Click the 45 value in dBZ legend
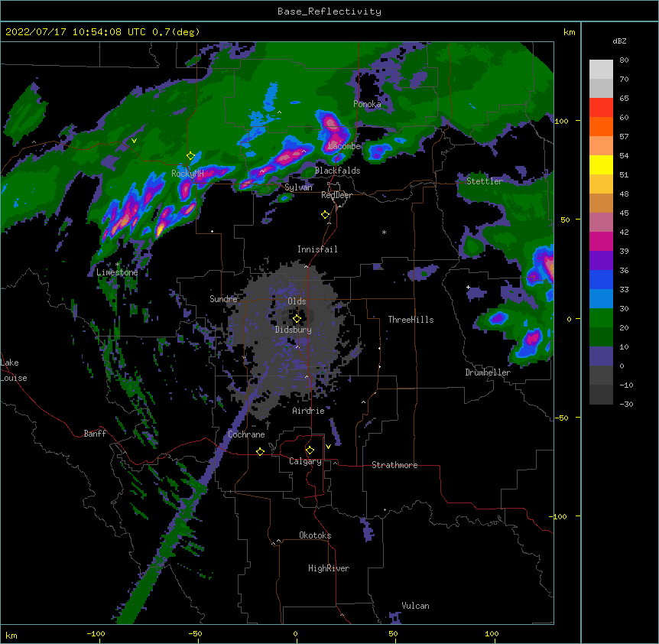 [x=624, y=213]
